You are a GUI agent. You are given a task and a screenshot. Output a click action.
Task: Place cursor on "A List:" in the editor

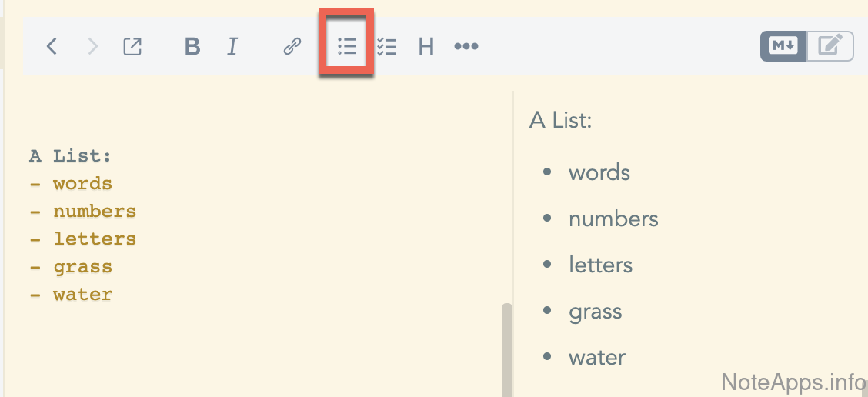[x=71, y=156]
